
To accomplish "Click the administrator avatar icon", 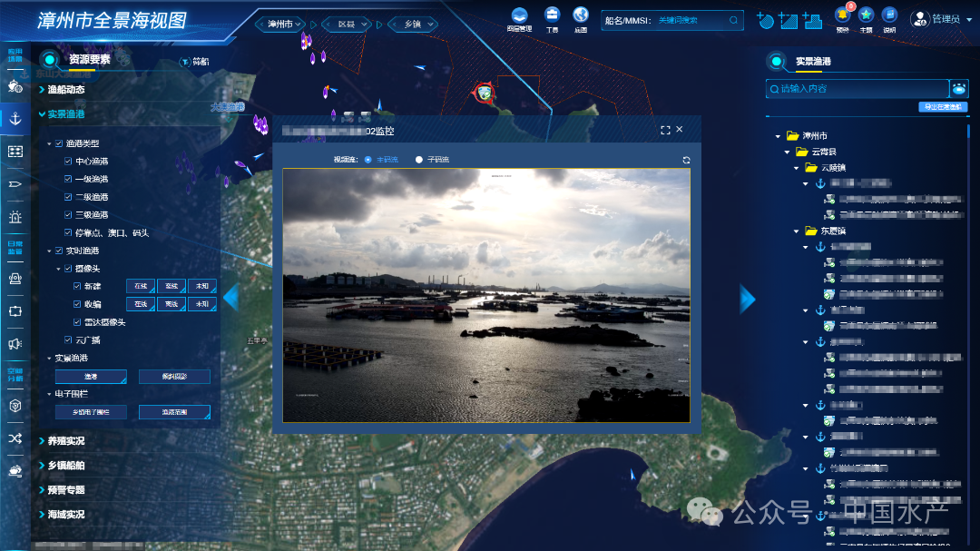I will (919, 19).
